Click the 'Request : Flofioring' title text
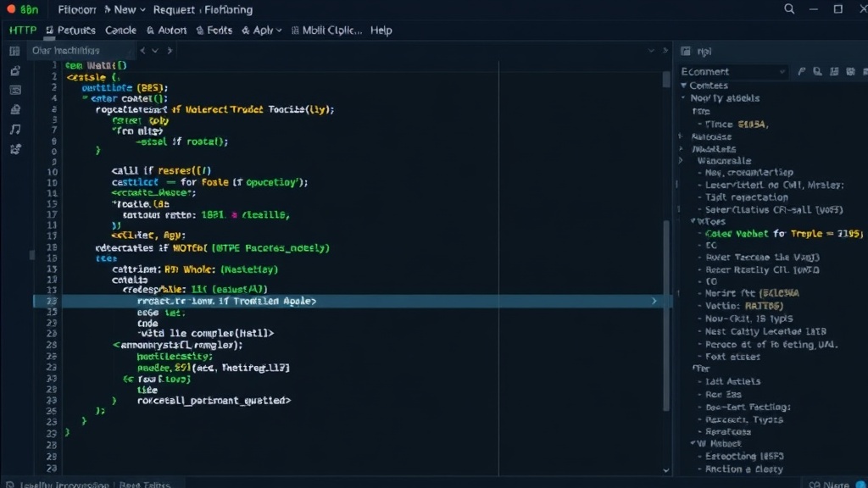 pyautogui.click(x=203, y=9)
